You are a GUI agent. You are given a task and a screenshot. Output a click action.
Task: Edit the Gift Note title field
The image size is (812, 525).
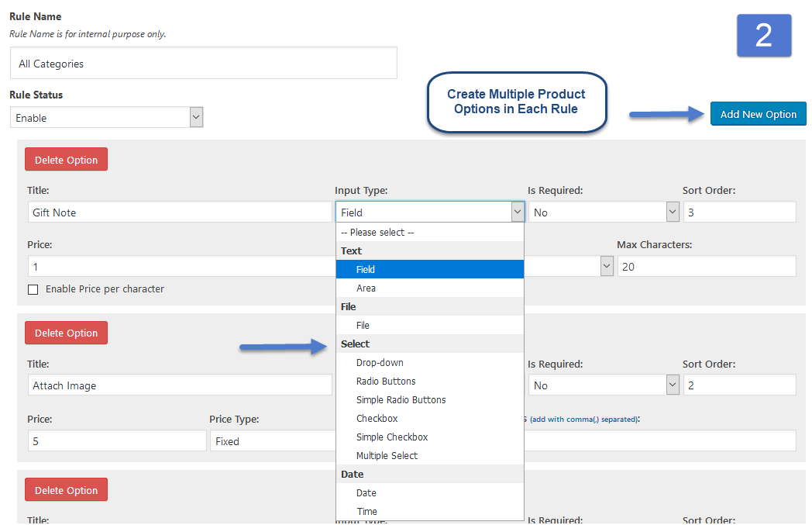click(180, 211)
